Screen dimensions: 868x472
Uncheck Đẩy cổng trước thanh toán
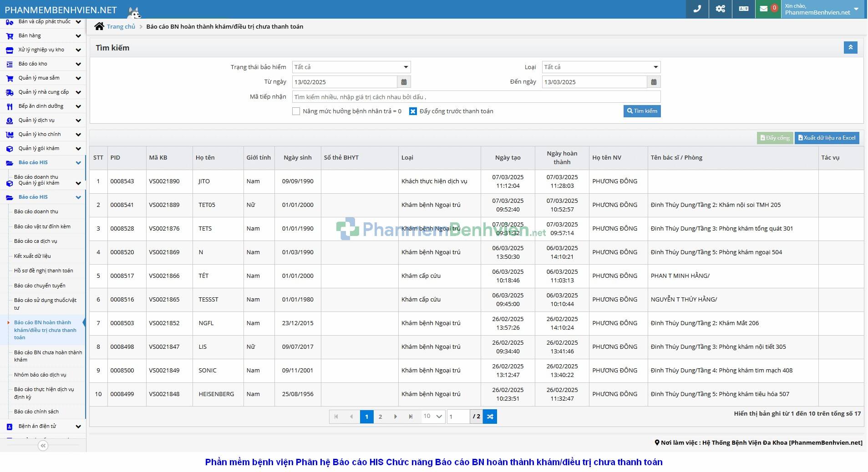tap(413, 111)
